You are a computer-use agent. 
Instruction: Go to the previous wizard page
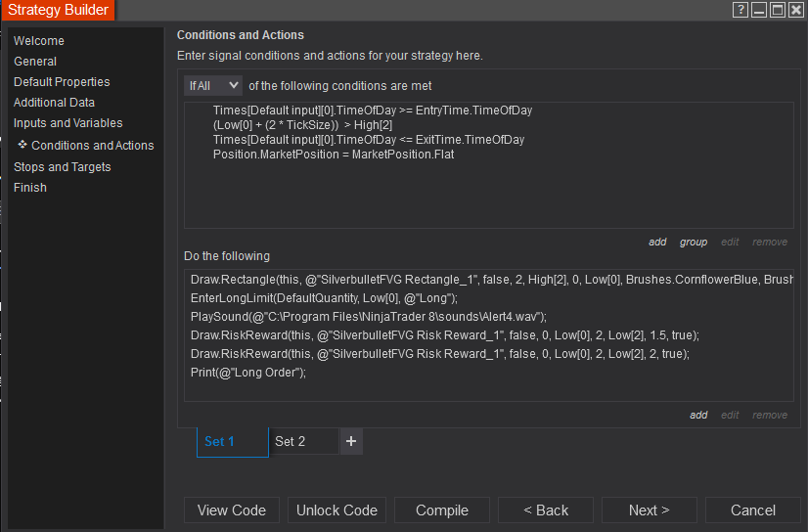click(x=546, y=510)
